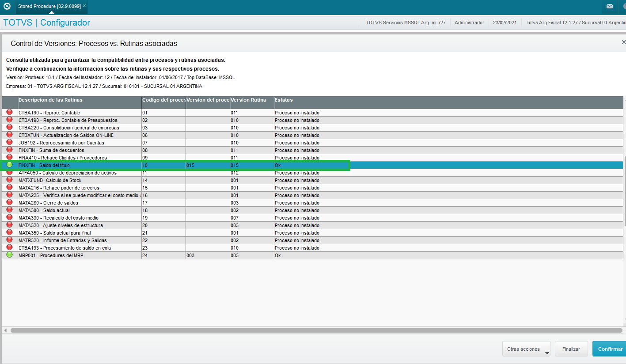Screen dimensions: 626x364
Task: Click the red status icon for JOB192 row
Action: tap(9, 142)
